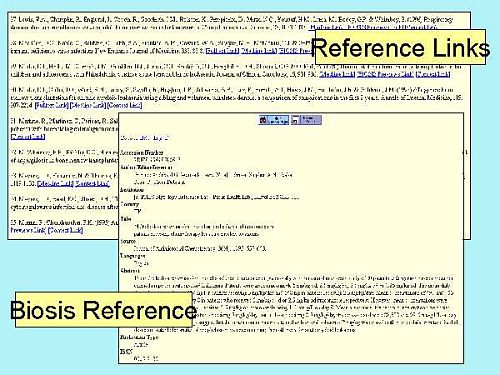Follow BIOSIS Previews Link in reference 29
The height and width of the screenshot is (375, 500).
coord(385,74)
